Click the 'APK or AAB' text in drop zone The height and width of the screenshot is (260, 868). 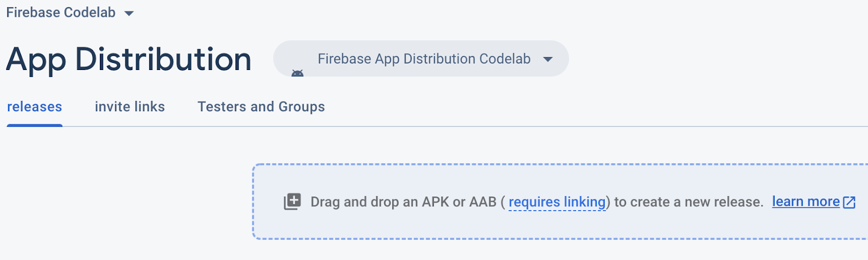[459, 202]
